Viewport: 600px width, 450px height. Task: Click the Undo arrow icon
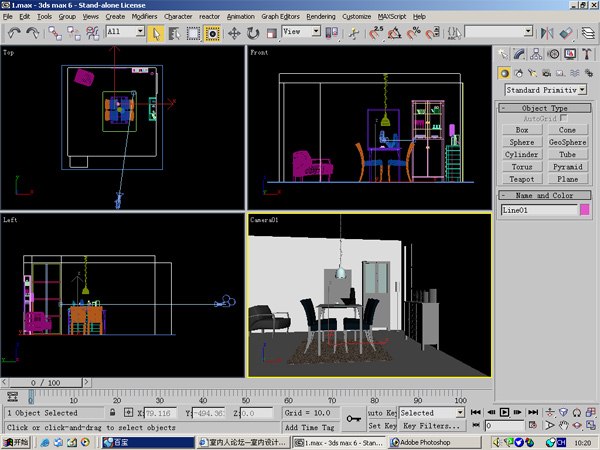pos(14,33)
